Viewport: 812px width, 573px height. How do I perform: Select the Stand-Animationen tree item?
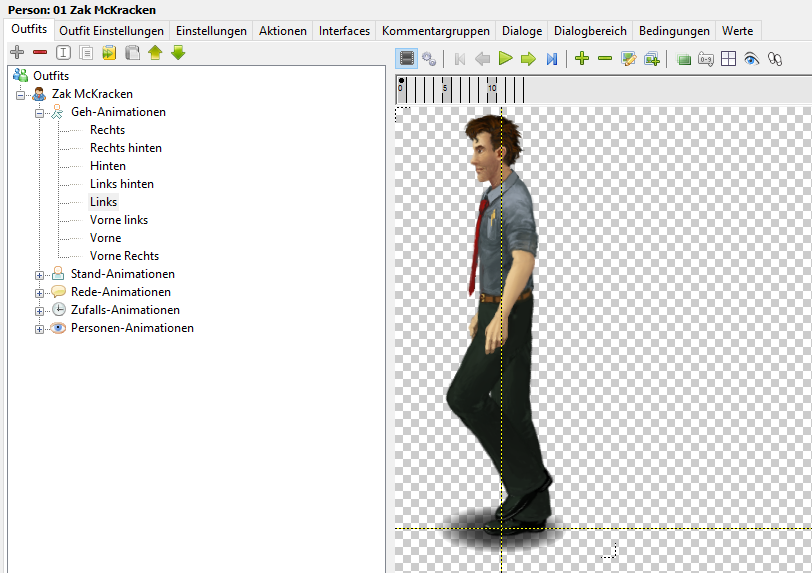(123, 274)
